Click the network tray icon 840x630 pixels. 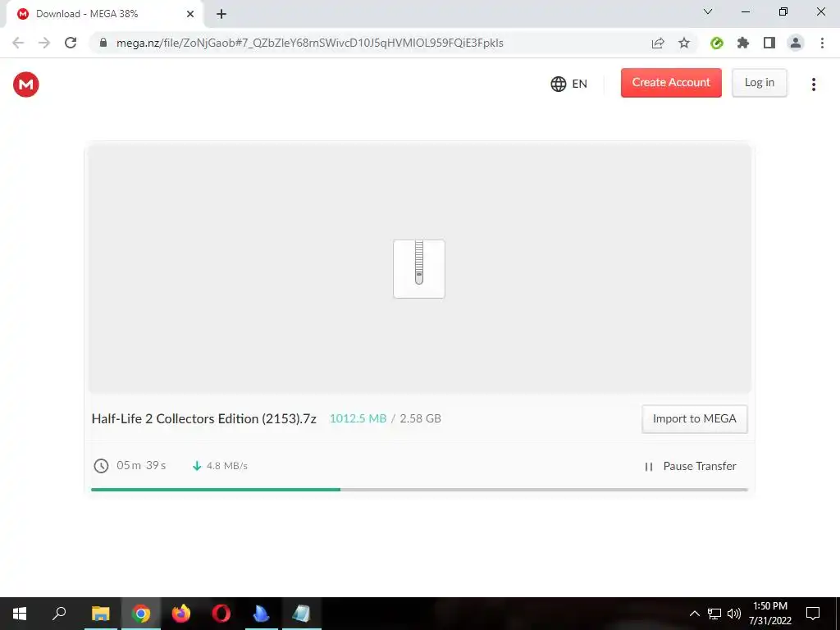[x=714, y=614]
